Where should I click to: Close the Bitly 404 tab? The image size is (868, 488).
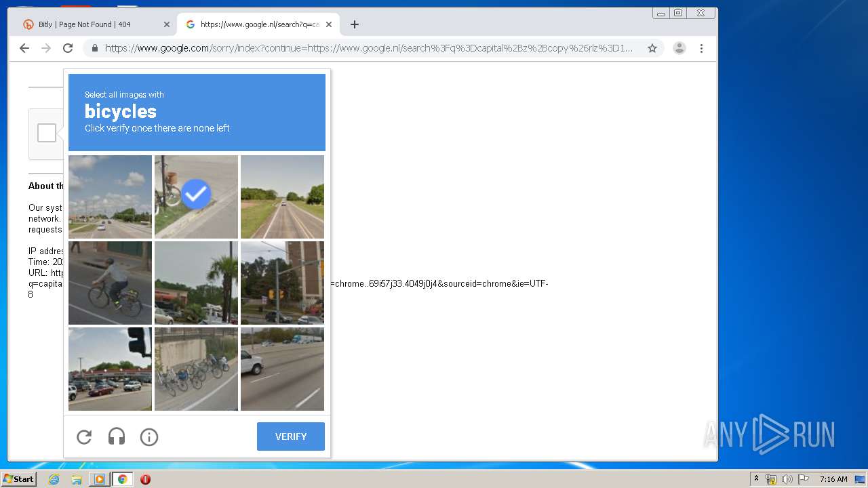pos(167,24)
